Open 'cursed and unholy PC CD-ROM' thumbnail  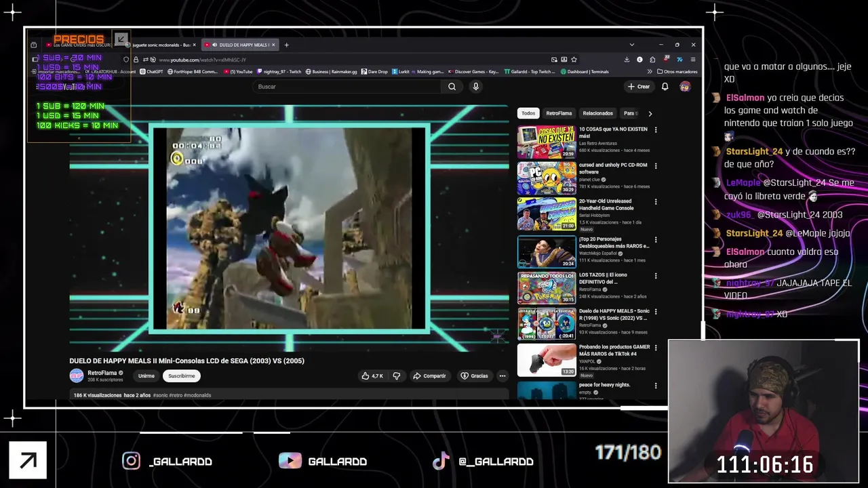(x=547, y=178)
